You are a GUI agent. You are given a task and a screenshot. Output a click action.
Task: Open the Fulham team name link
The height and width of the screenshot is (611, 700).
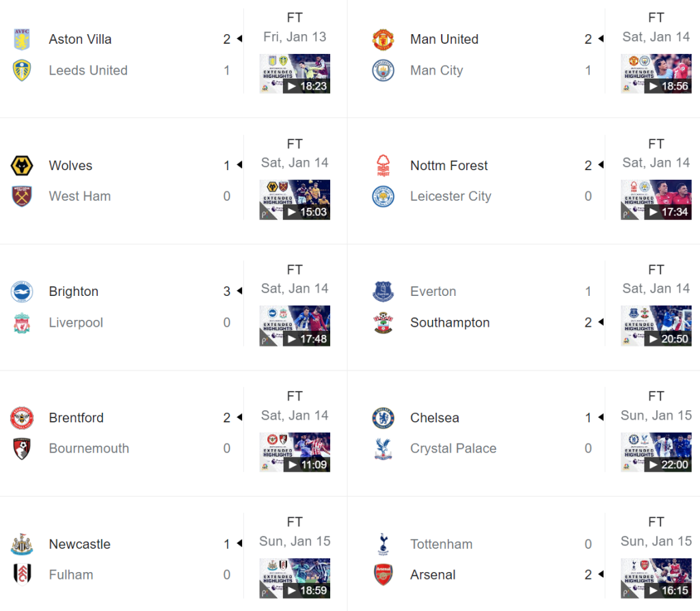(71, 575)
